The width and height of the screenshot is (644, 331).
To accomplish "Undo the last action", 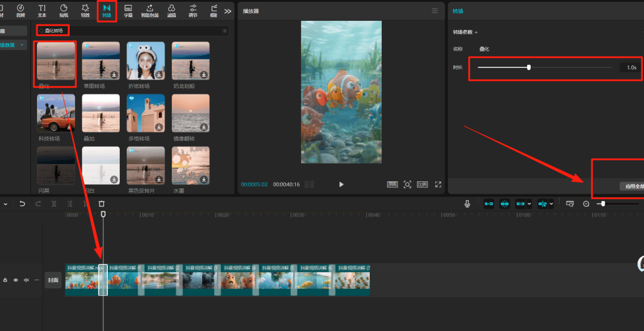I will [x=23, y=203].
